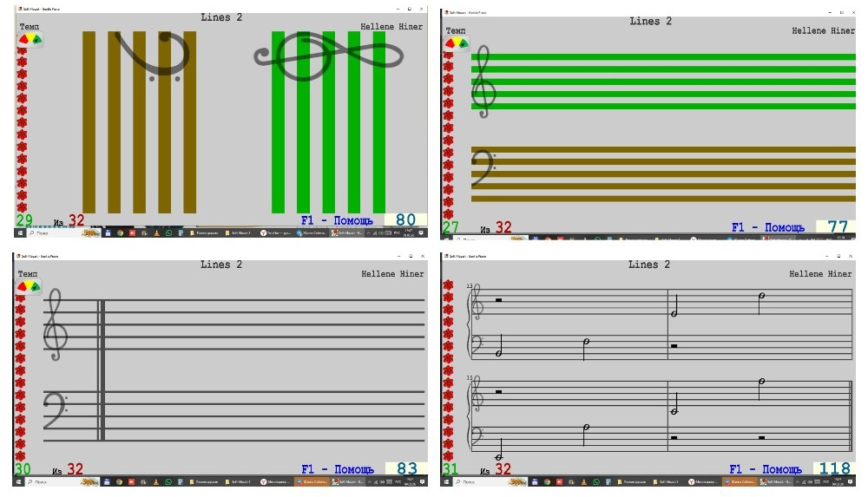Click the treble clef beside the thick double barline
868x497 pixels.
[57, 324]
